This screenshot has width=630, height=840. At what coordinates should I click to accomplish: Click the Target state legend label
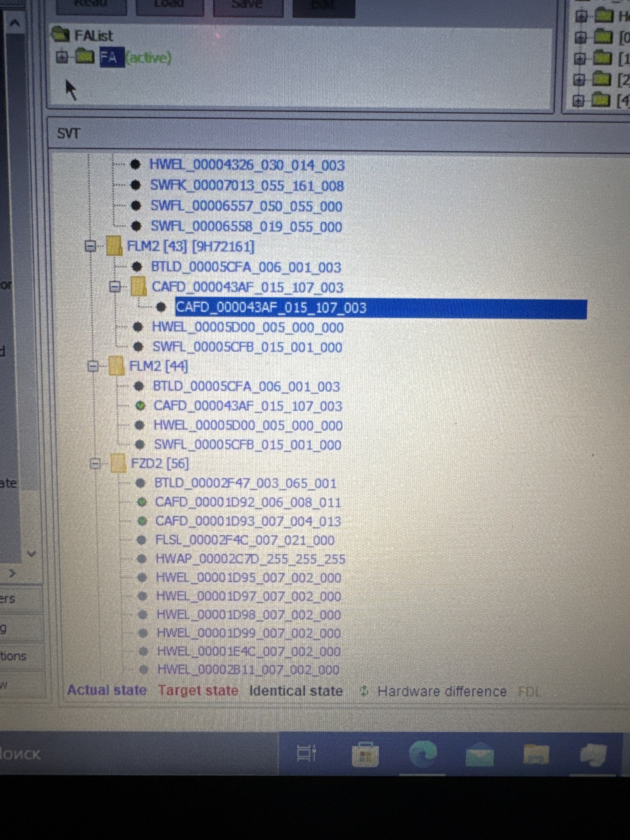tap(198, 690)
